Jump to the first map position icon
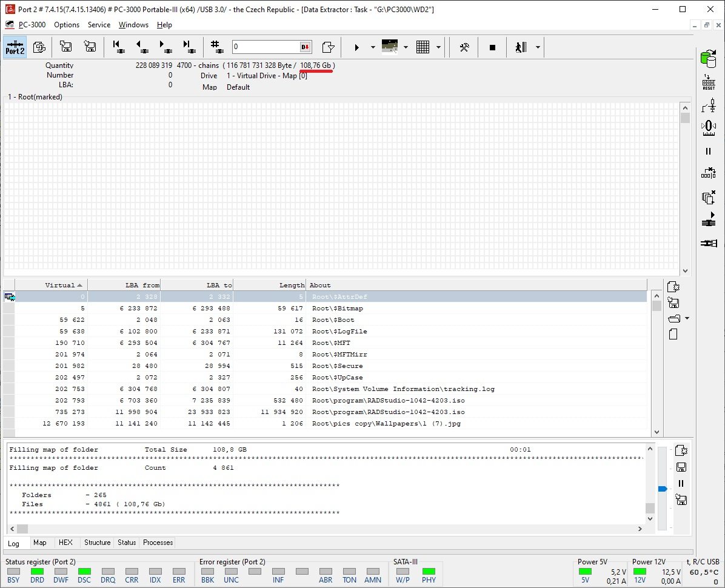This screenshot has width=725, height=588. point(119,47)
